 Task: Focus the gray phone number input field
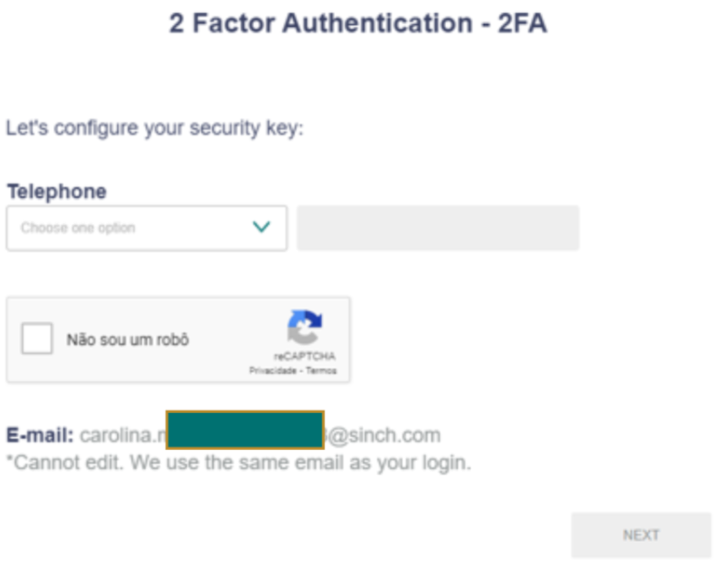pos(437,228)
